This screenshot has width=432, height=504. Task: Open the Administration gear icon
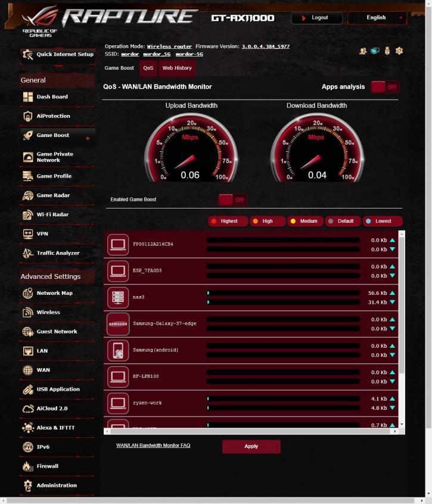tap(28, 486)
